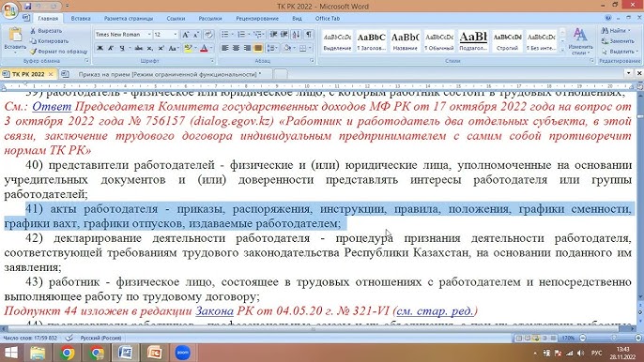Screen dimensions: 644x362
Task: Click the round Office button
Action: click(9, 9)
